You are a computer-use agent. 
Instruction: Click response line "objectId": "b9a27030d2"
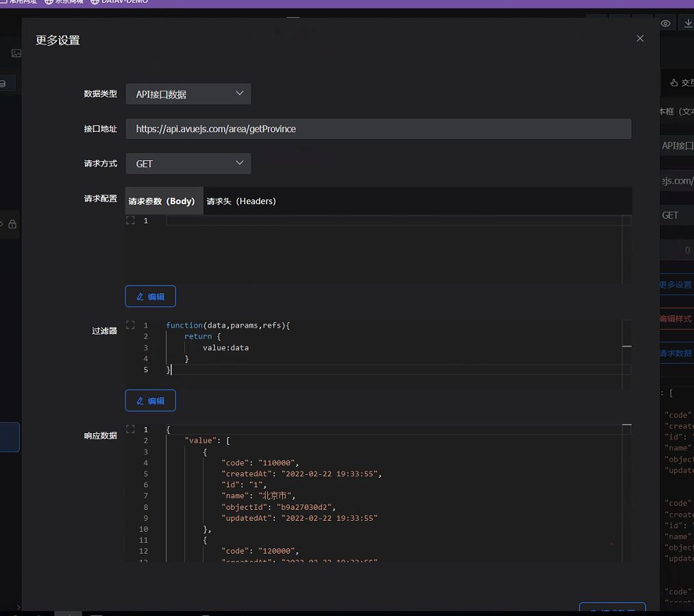tap(278, 507)
